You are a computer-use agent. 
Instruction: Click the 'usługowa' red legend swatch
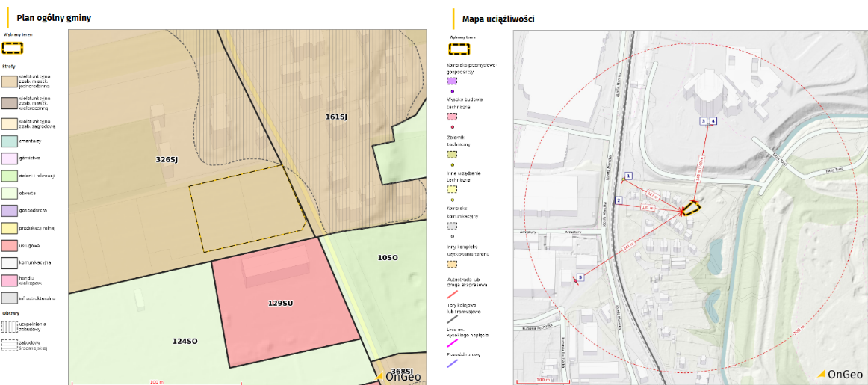coord(11,245)
